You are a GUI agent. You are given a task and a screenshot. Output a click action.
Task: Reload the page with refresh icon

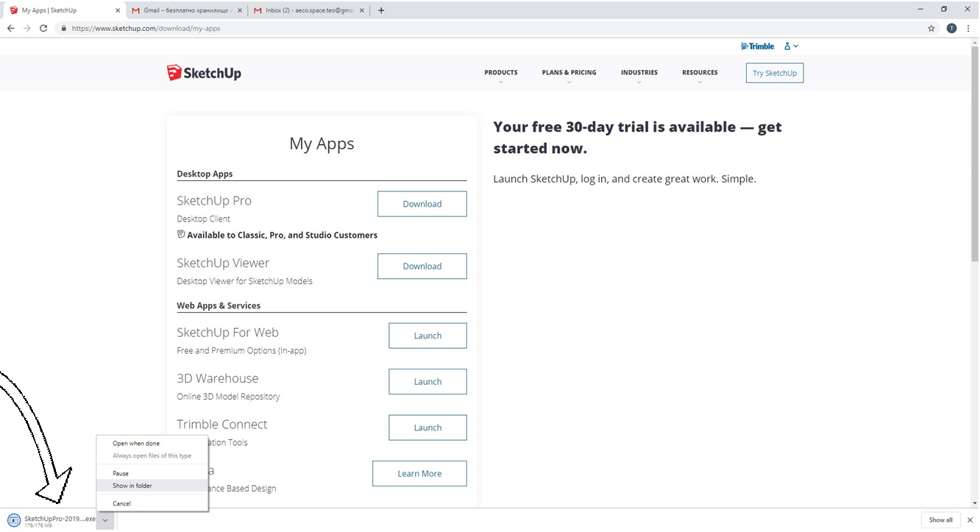click(43, 29)
